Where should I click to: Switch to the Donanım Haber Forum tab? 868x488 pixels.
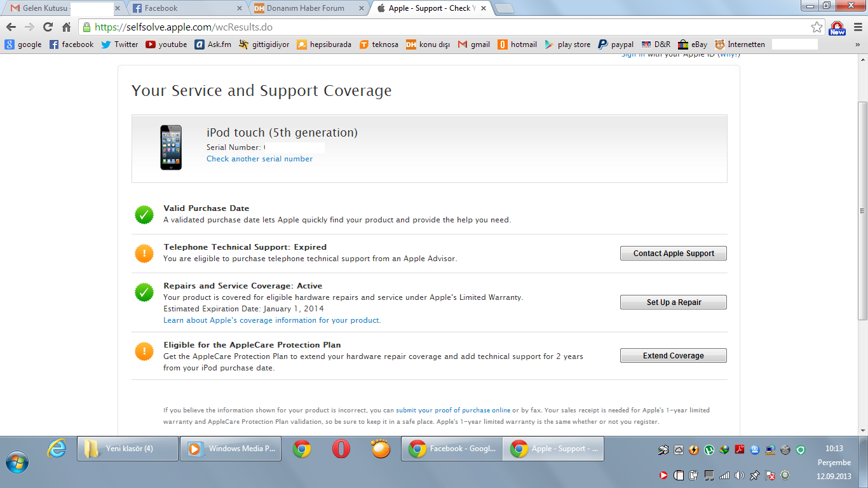coord(306,8)
